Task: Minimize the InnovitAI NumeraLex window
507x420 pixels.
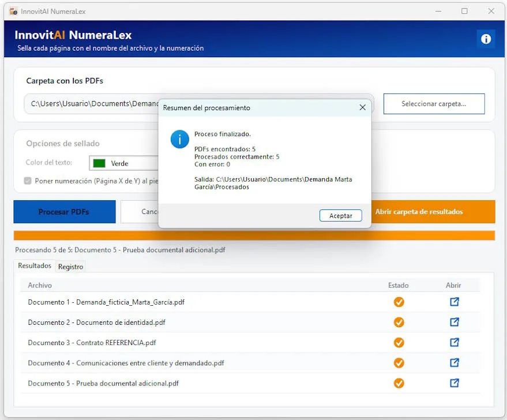Action: [438, 11]
